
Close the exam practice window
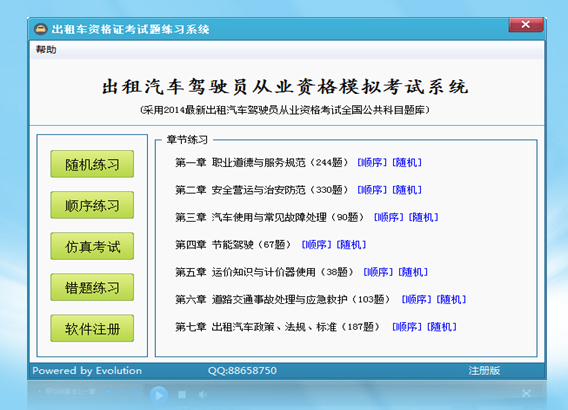526,25
